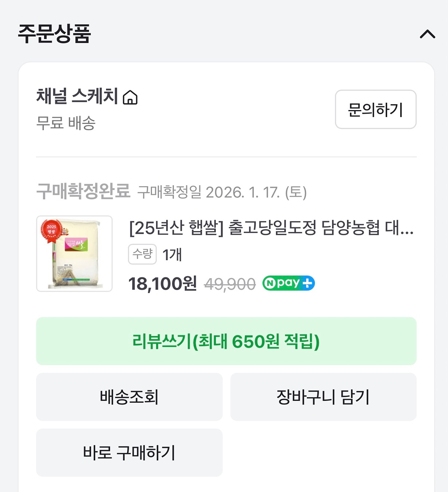Click the 18,100원 price
This screenshot has height=492, width=448.
162,284
